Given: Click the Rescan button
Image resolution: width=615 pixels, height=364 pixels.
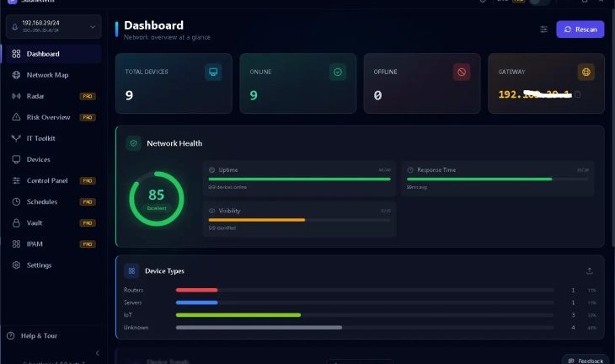Looking at the screenshot, I should (580, 29).
